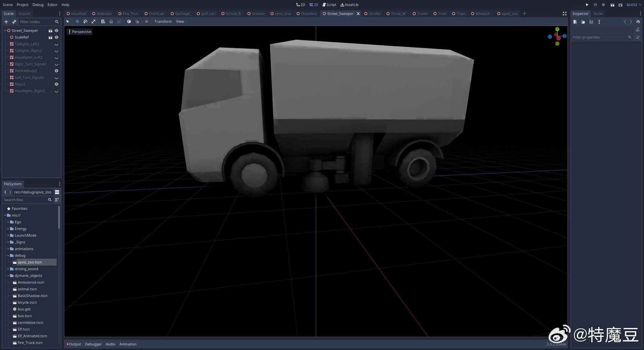
Task: Expand the driving_sound folder
Action: point(8,269)
